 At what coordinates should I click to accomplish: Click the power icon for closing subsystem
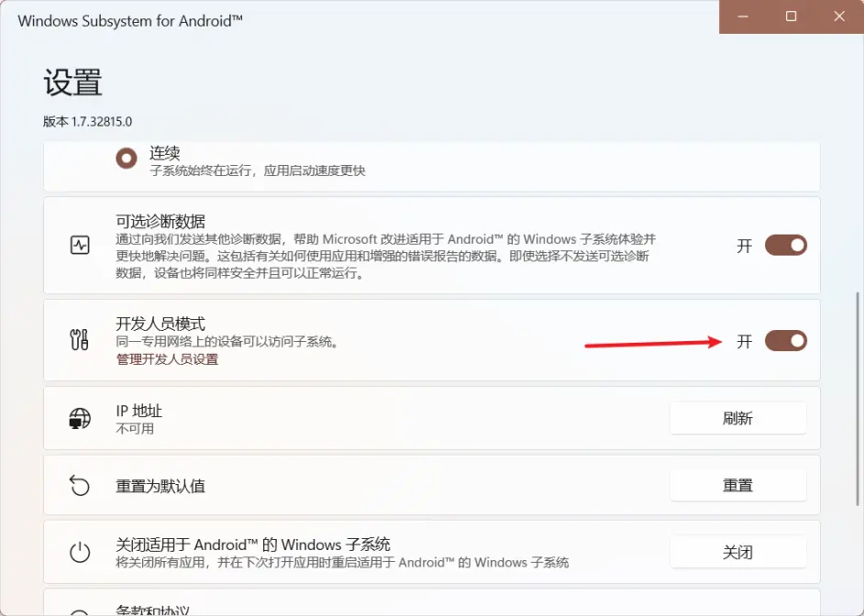(x=80, y=552)
